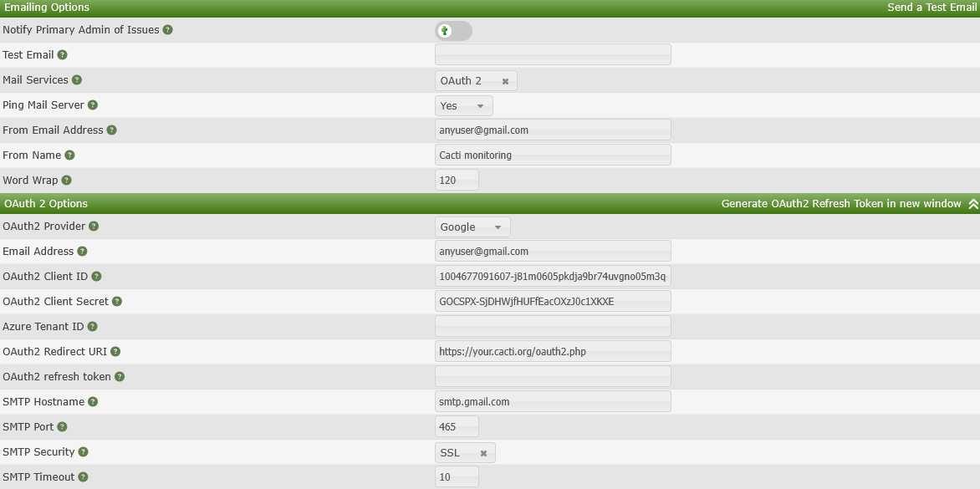Focus the Test Email input field
Screen dimensions: 980x489
click(x=553, y=54)
